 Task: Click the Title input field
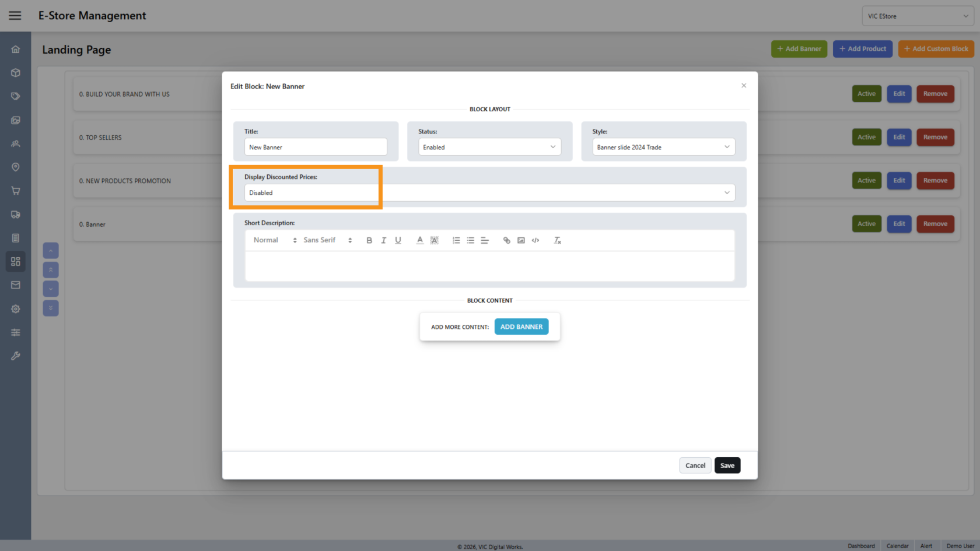coord(315,147)
